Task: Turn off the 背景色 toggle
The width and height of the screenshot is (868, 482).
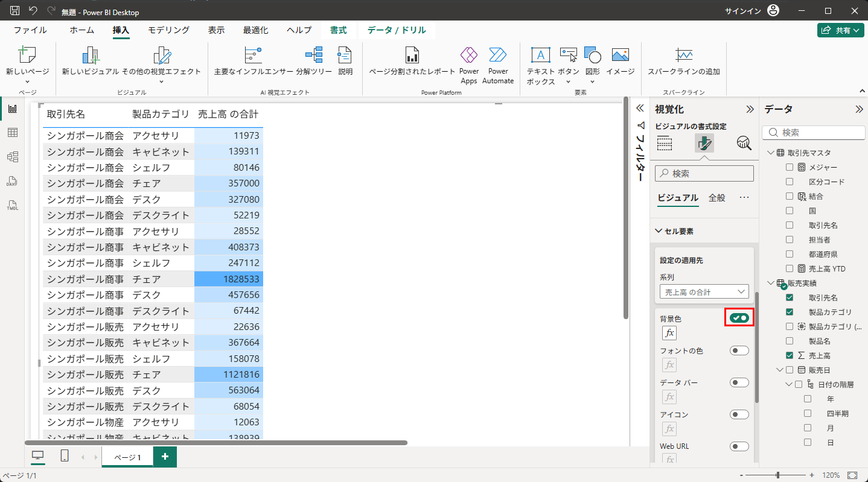Action: (739, 318)
